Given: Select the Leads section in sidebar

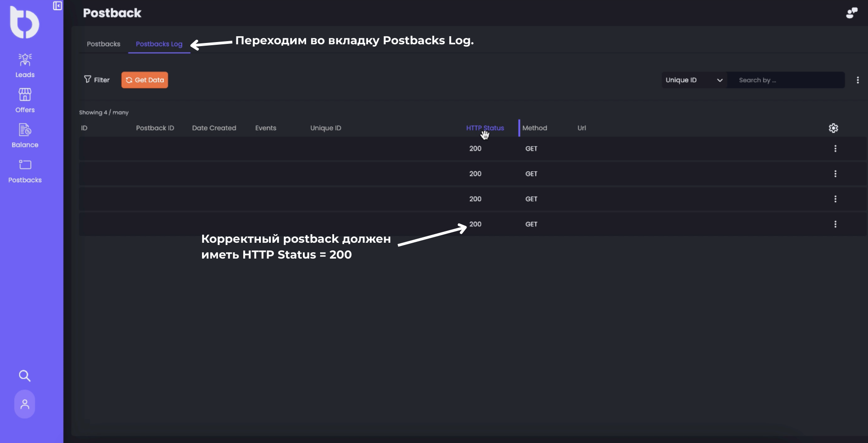Looking at the screenshot, I should [24, 65].
